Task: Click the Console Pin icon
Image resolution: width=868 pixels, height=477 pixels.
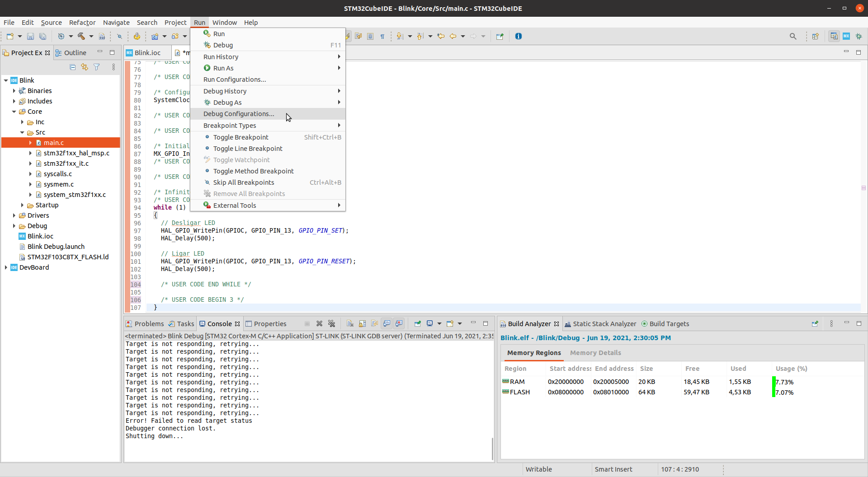Action: (x=418, y=323)
